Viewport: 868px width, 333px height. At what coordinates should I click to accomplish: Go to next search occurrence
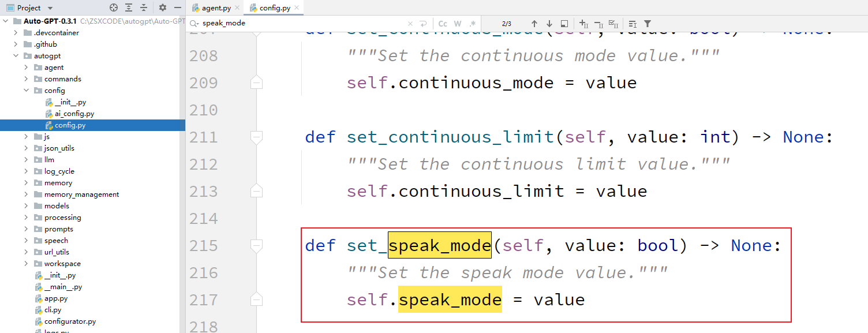pyautogui.click(x=549, y=24)
